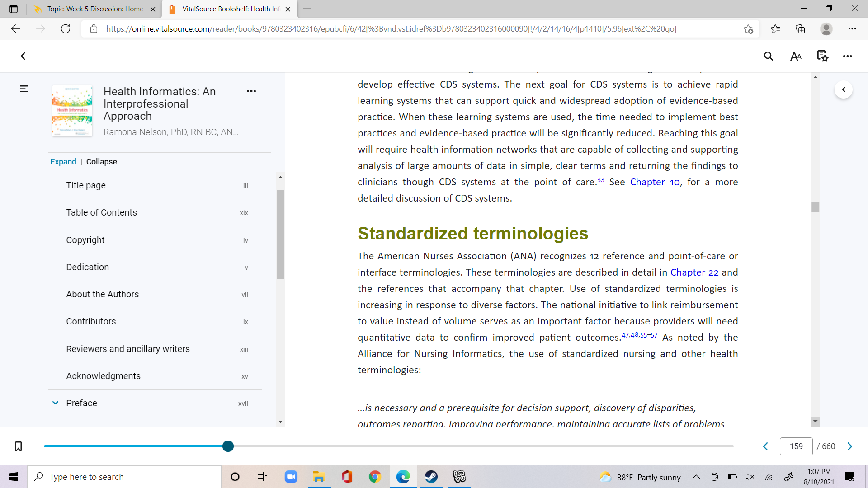Open the reader more options ellipsis
The image size is (868, 488).
click(848, 56)
